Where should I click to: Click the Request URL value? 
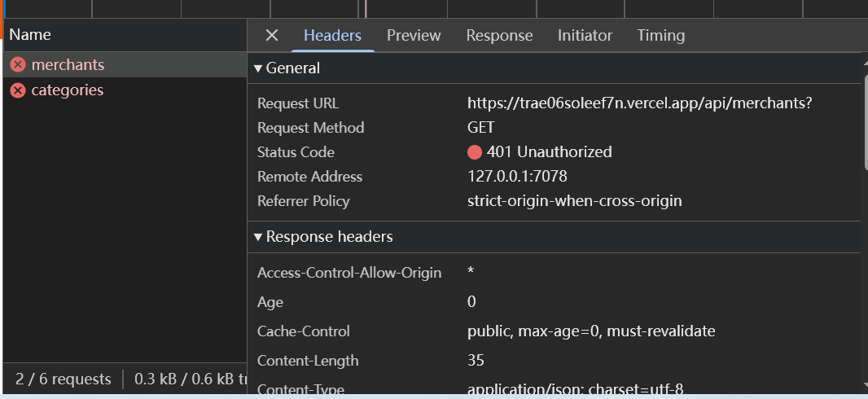coord(639,103)
